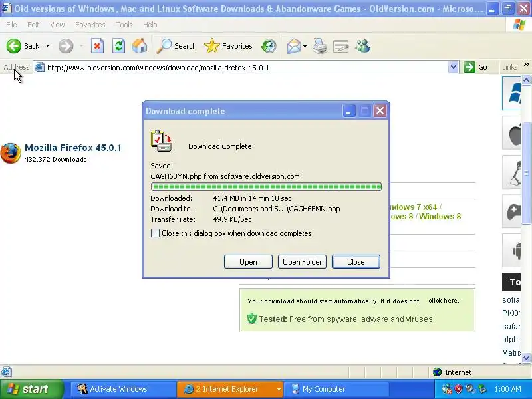Click the scrollbar up arrow
Image resolution: width=532 pixels, height=399 pixels.
click(x=526, y=80)
